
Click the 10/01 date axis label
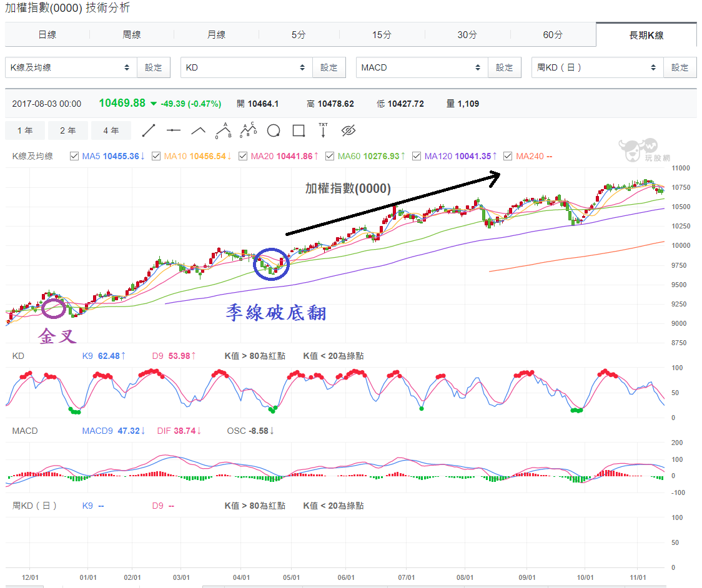pyautogui.click(x=585, y=578)
